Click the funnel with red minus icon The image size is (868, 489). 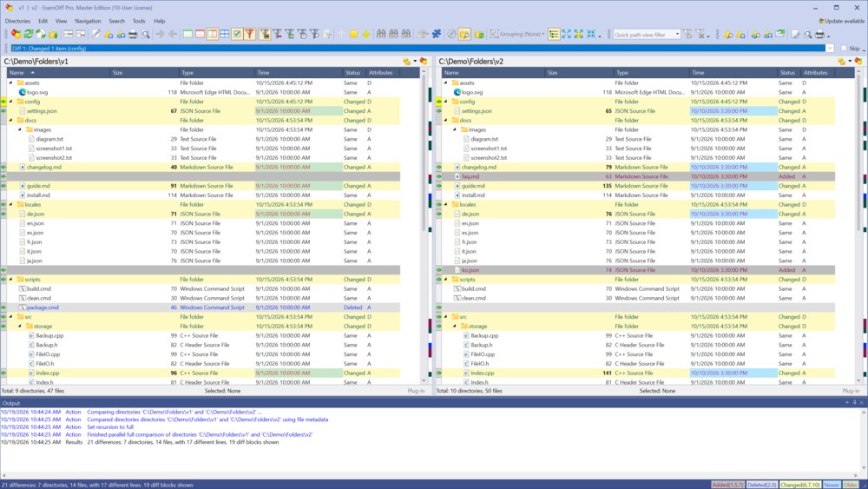coord(278,35)
